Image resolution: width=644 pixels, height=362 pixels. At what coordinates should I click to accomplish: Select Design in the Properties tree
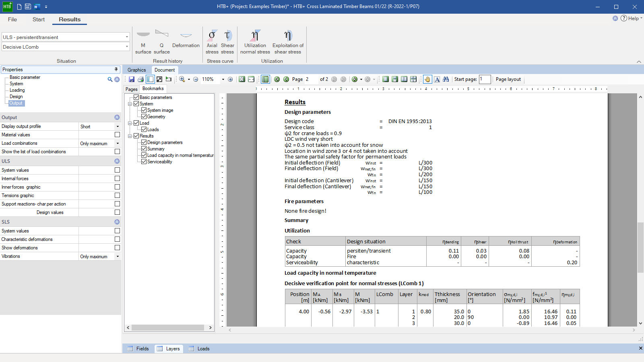[16, 97]
